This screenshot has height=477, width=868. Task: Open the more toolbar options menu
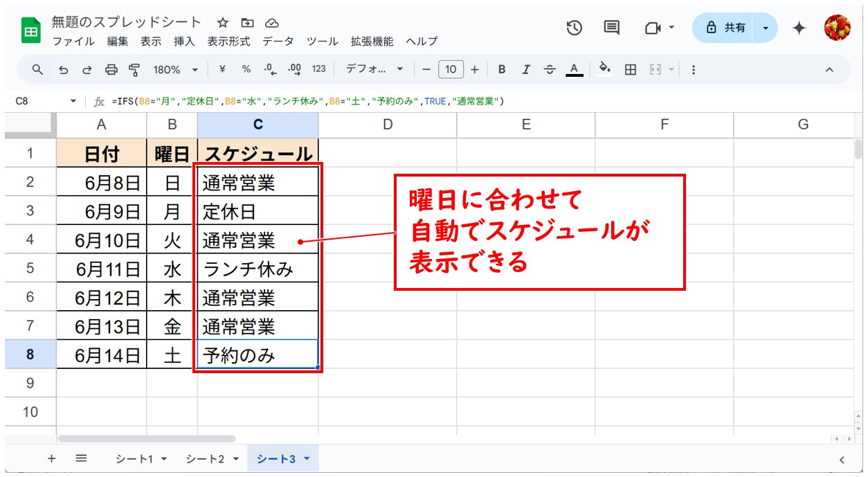[694, 69]
